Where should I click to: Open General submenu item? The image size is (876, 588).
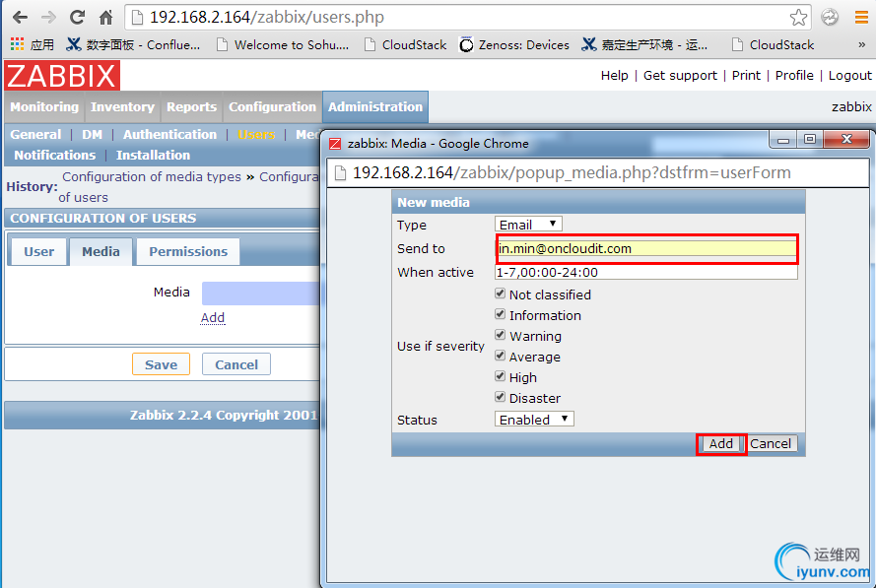pyautogui.click(x=35, y=135)
